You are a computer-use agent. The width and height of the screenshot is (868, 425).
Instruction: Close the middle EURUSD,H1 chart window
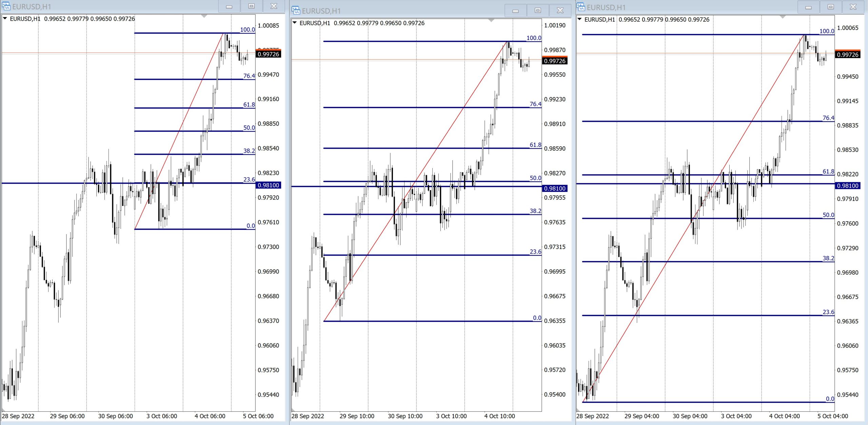[560, 11]
